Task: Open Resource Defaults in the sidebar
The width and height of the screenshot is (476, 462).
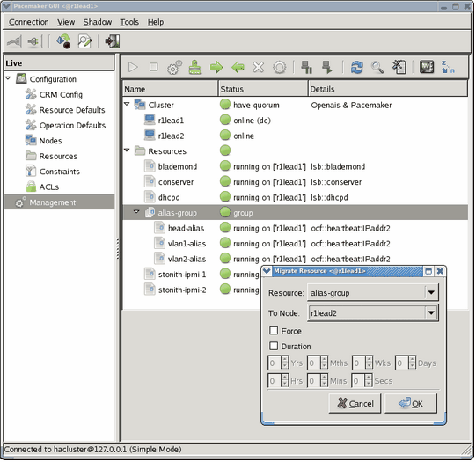Action: pyautogui.click(x=72, y=110)
